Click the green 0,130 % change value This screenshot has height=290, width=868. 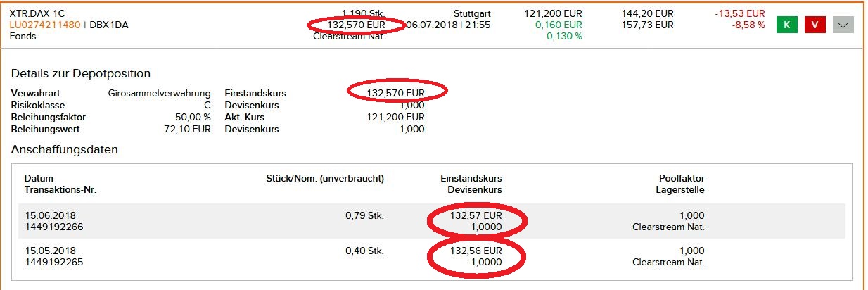point(564,36)
